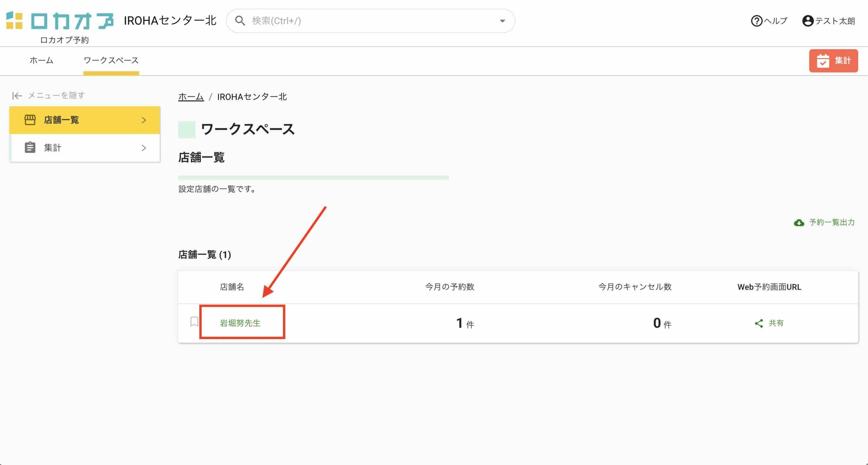Click the search magnifier icon
This screenshot has height=465, width=868.
(x=240, y=21)
